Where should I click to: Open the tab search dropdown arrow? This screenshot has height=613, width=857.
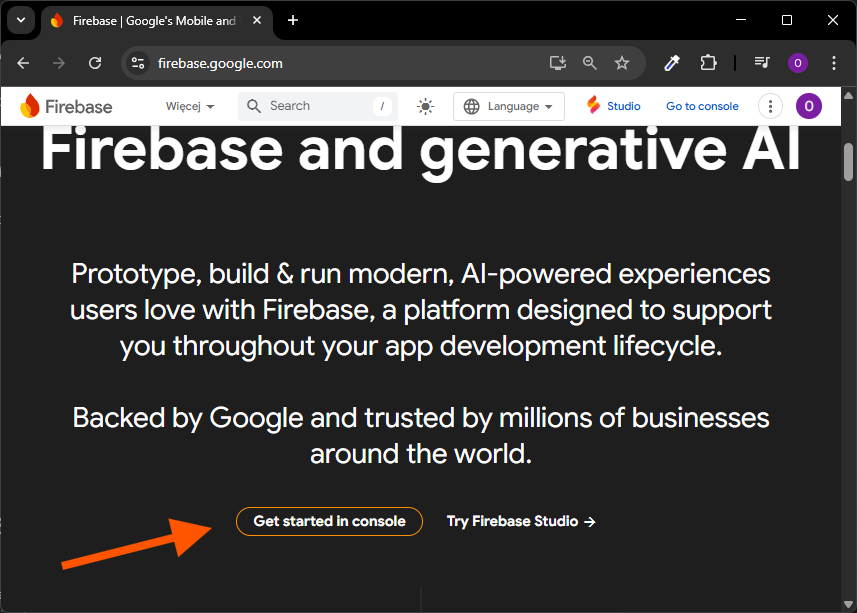coord(21,21)
